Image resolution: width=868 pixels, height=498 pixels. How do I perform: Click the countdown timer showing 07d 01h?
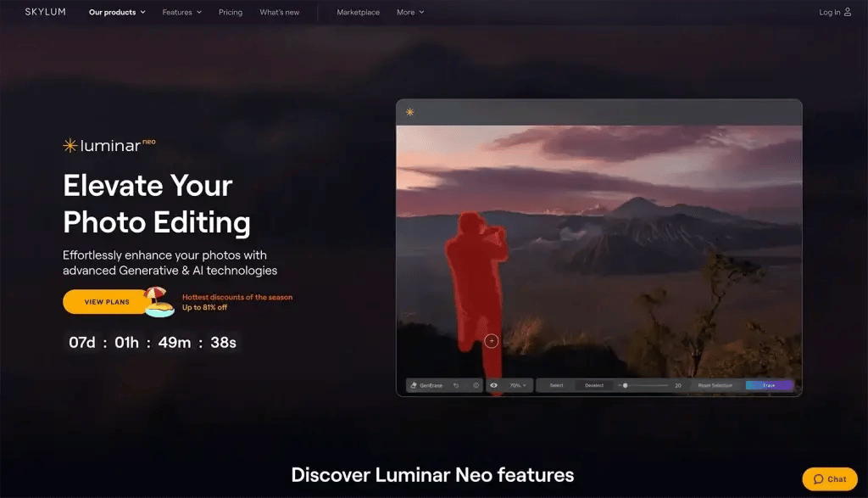[153, 343]
